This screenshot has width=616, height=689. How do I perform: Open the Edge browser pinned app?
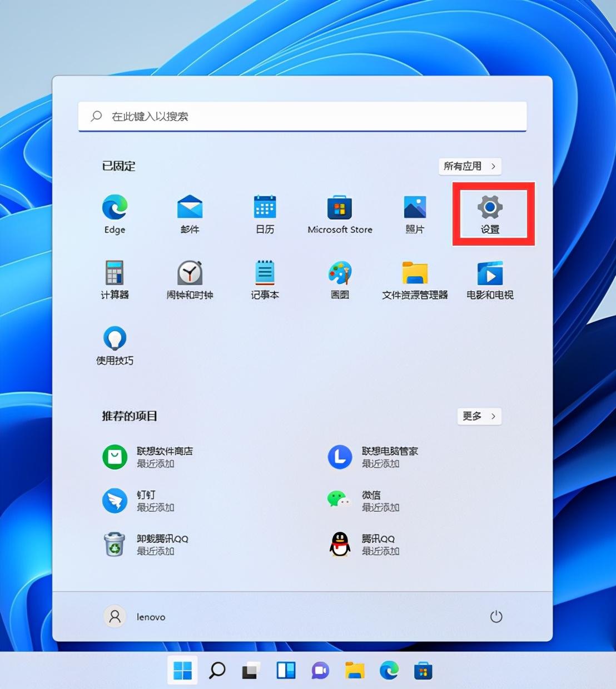pyautogui.click(x=115, y=214)
